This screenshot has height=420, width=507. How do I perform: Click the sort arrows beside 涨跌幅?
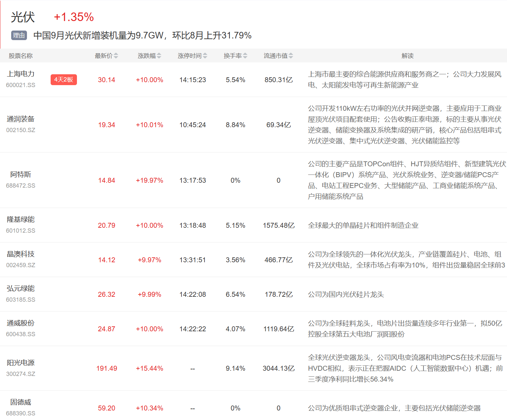click(159, 56)
